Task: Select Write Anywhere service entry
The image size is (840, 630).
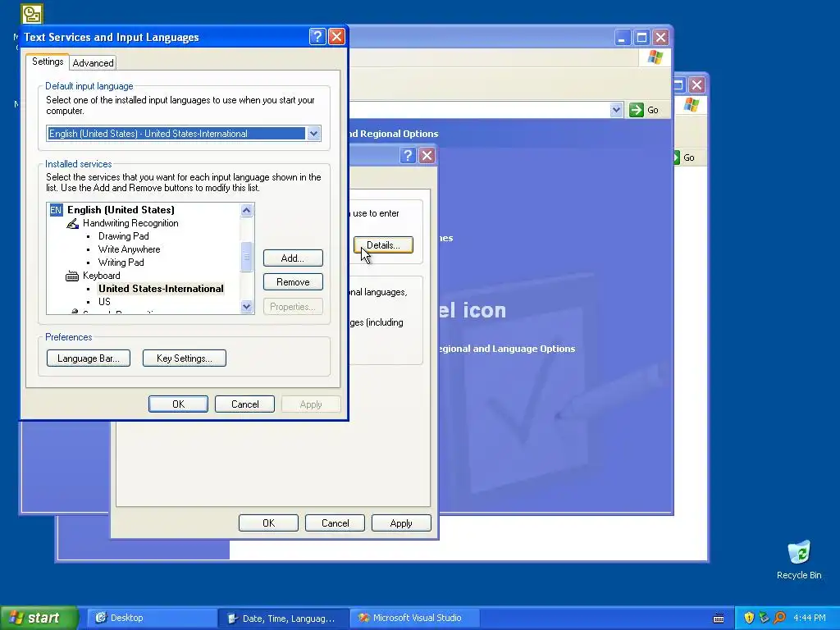Action: 129,249
